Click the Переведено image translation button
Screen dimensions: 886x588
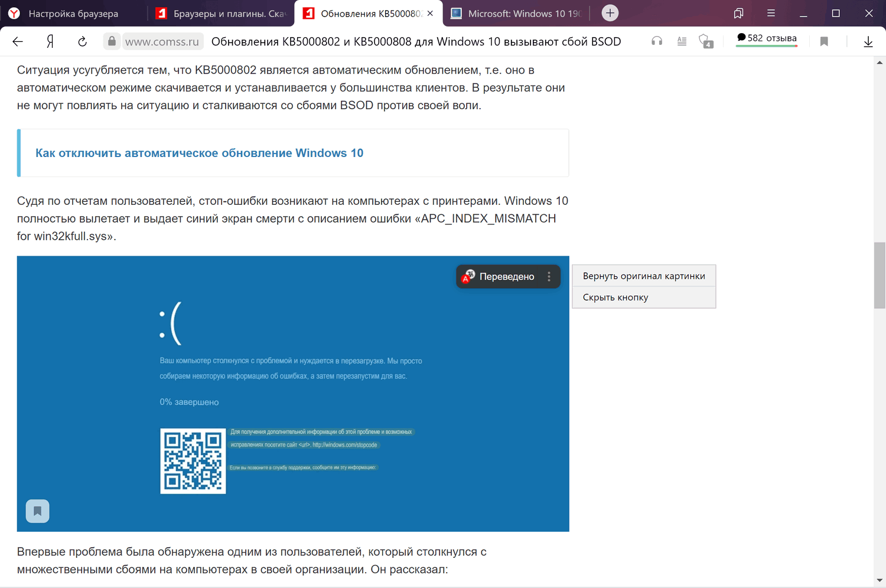tap(500, 276)
